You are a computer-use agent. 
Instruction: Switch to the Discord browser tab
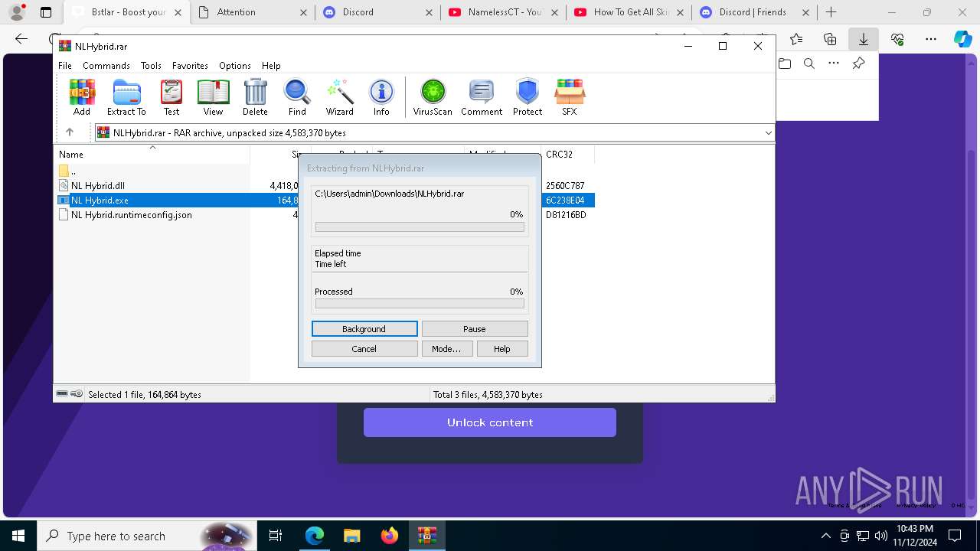[377, 12]
